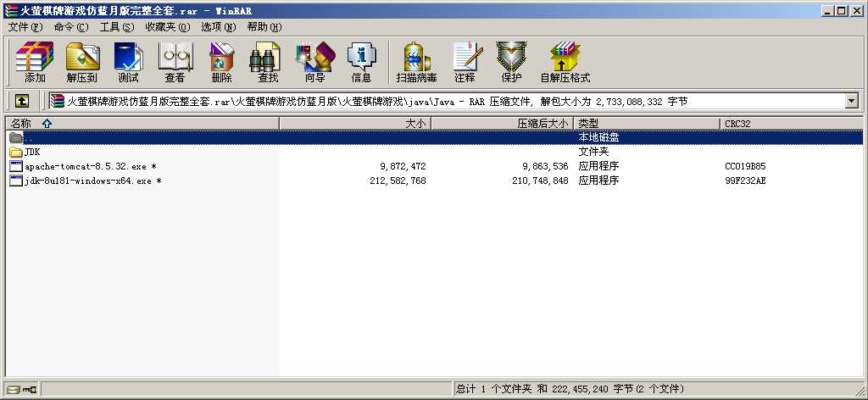Close the WinRAR window
This screenshot has width=868, height=400.
pos(858,10)
